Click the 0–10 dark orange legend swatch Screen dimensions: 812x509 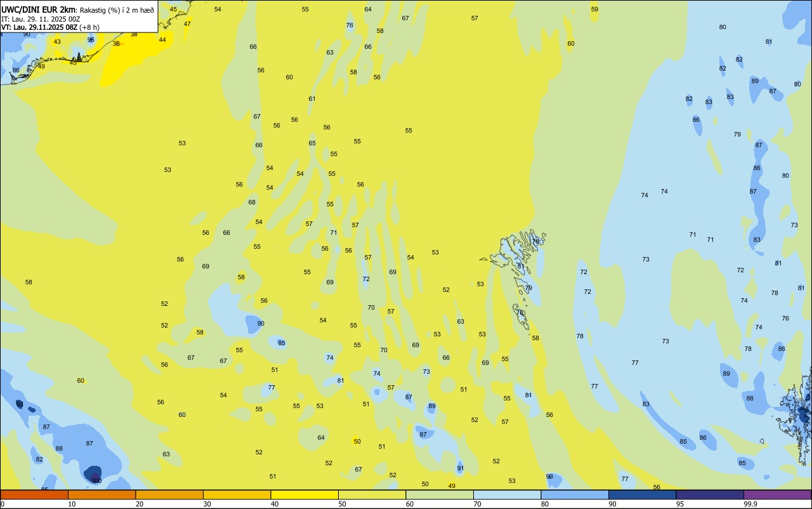pos(34,494)
